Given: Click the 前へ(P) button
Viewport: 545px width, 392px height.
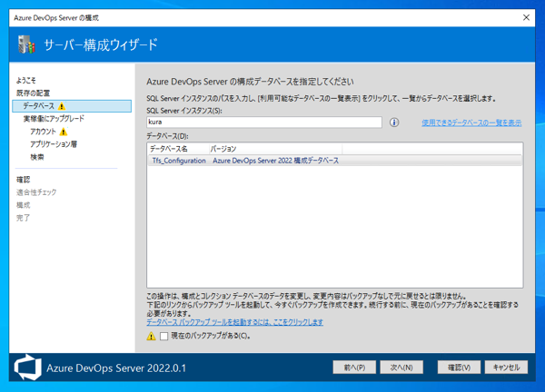Looking at the screenshot, I should point(354,367).
